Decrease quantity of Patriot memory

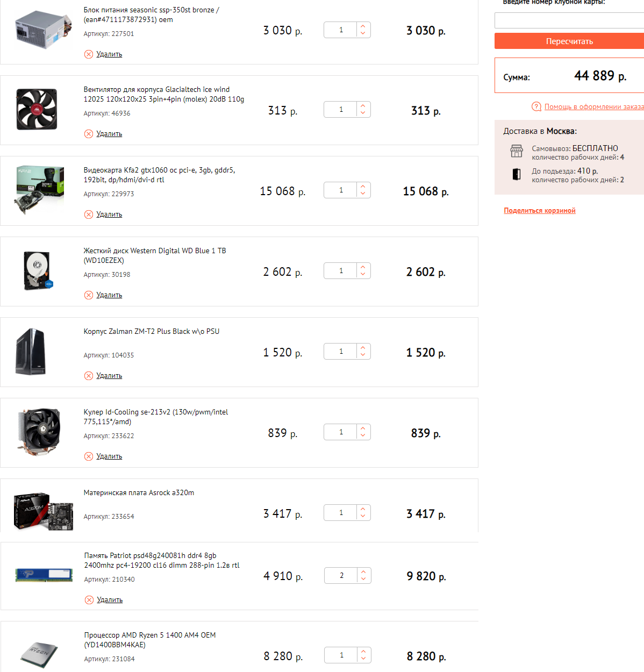point(364,579)
